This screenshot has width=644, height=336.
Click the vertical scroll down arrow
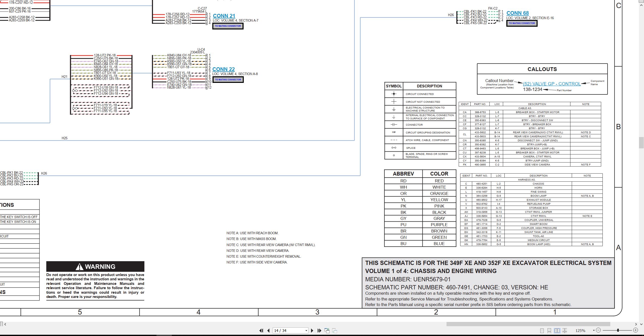click(x=641, y=324)
